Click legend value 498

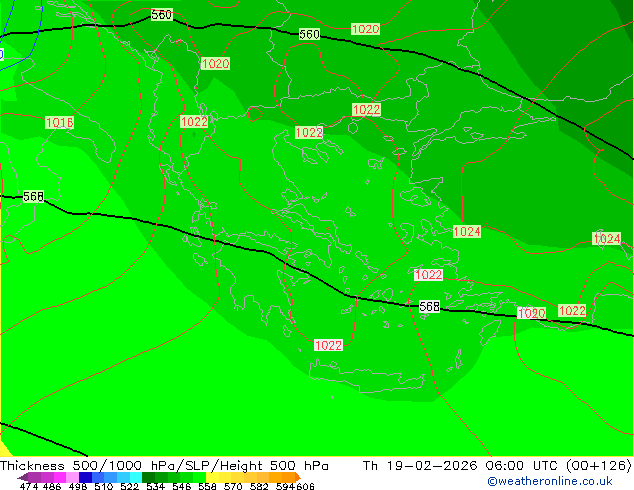pos(78,486)
